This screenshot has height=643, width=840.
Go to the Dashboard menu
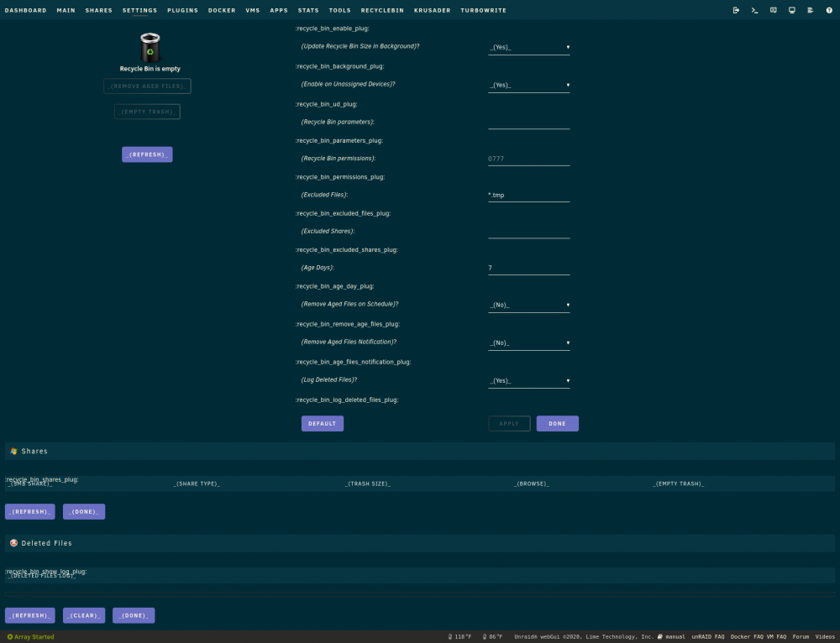click(26, 10)
